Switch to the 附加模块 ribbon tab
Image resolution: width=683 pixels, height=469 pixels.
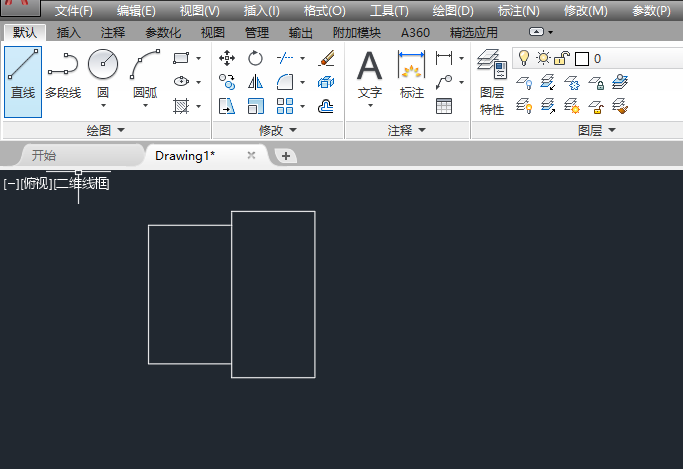point(357,33)
